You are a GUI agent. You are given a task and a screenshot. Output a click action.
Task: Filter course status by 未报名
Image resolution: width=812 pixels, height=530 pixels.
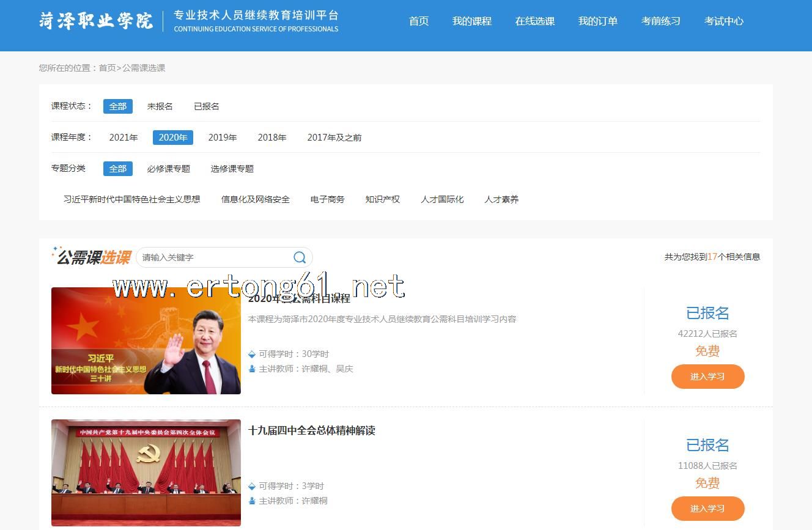pyautogui.click(x=160, y=106)
